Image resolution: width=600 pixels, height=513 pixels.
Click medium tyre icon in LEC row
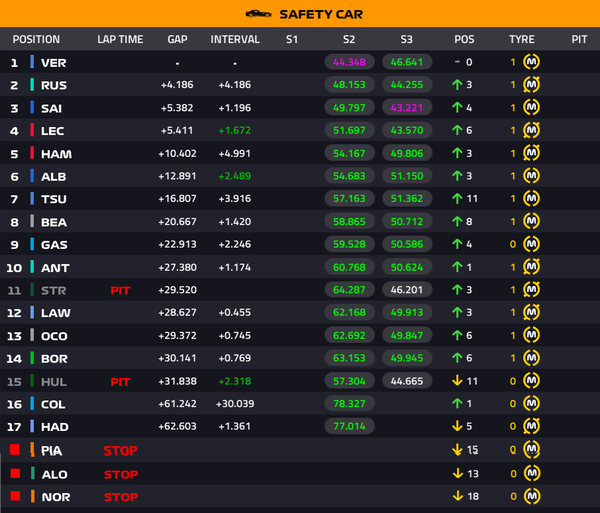tap(532, 130)
